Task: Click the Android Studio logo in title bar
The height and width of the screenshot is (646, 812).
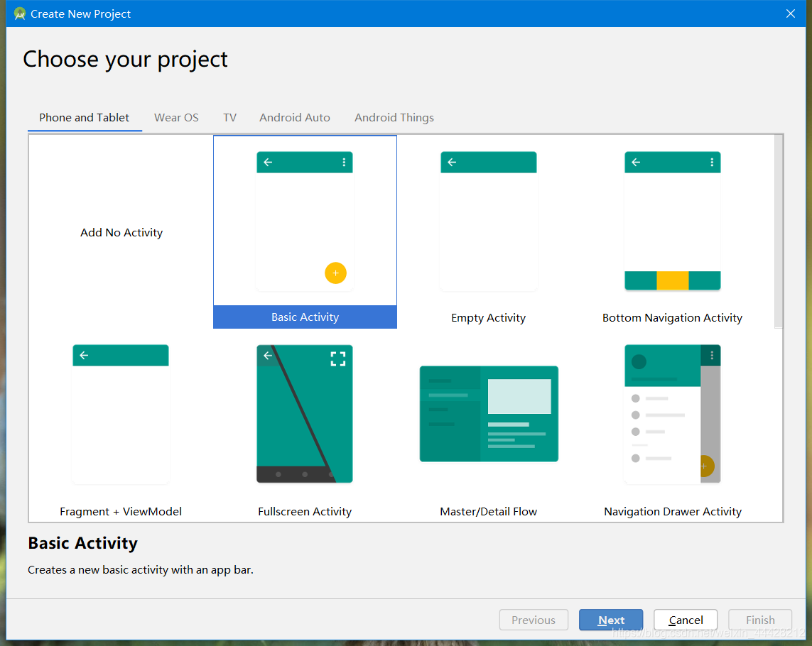Action: [20, 14]
